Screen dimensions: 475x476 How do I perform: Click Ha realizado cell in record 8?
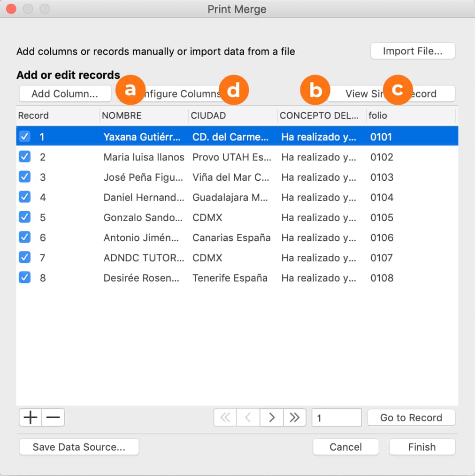pyautogui.click(x=319, y=278)
